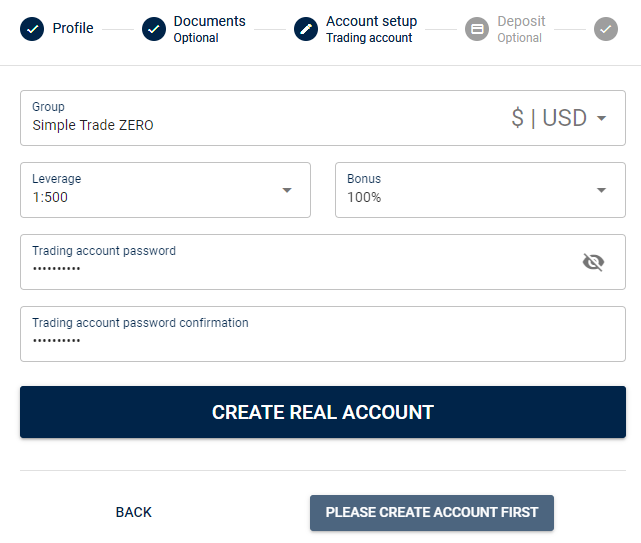
Task: Select the Profile step label
Action: pyautogui.click(x=73, y=28)
